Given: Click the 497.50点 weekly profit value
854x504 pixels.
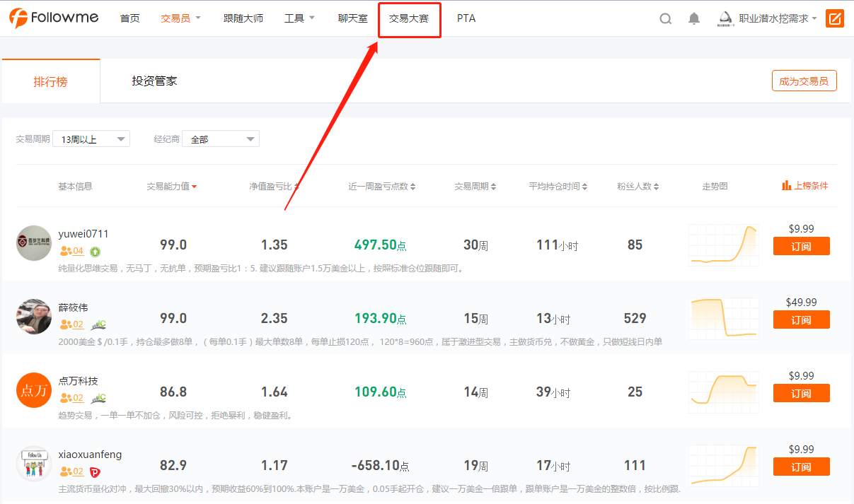Looking at the screenshot, I should click(381, 245).
